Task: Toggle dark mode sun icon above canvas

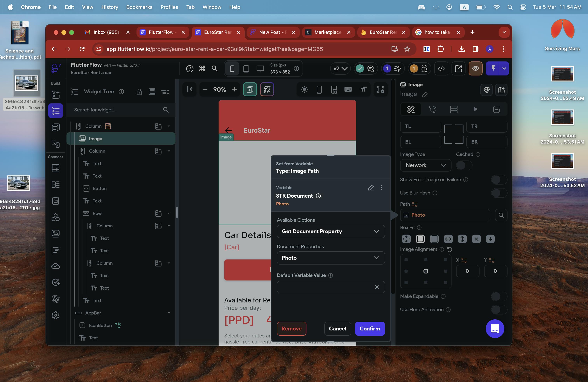Action: coord(304,89)
